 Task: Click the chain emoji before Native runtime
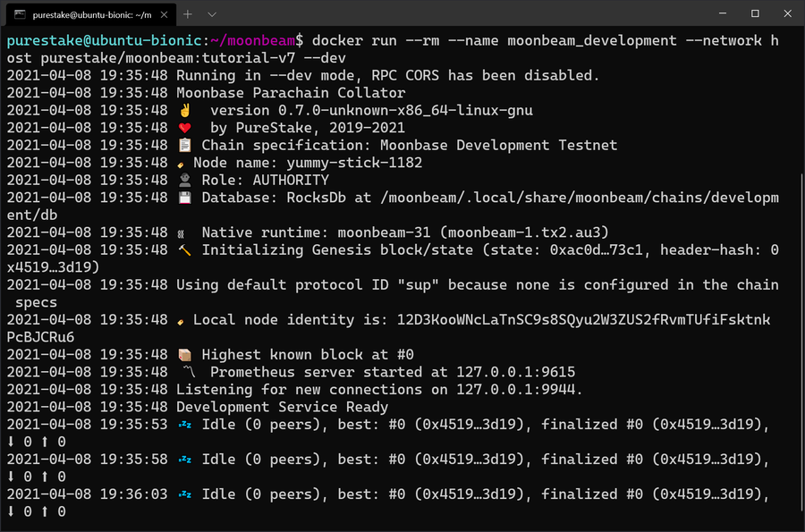pos(181,234)
